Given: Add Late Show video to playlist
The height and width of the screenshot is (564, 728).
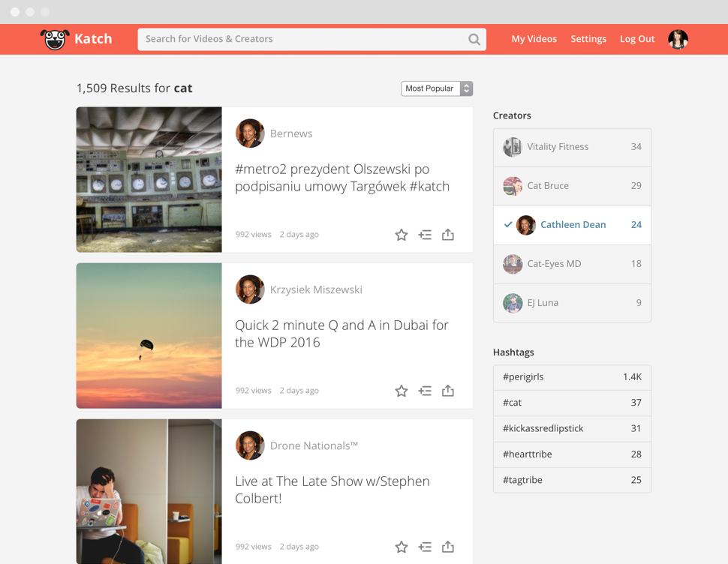Looking at the screenshot, I should pos(425,547).
